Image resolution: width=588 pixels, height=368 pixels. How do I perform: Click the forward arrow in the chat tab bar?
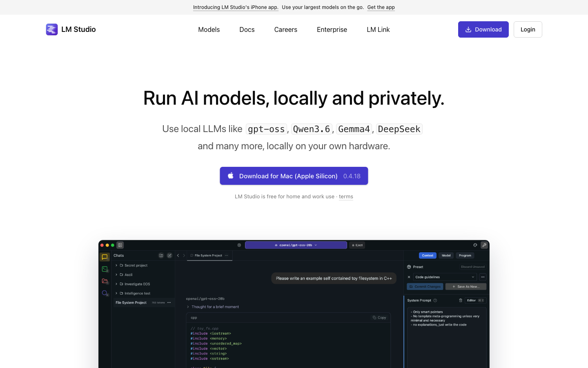(184, 256)
